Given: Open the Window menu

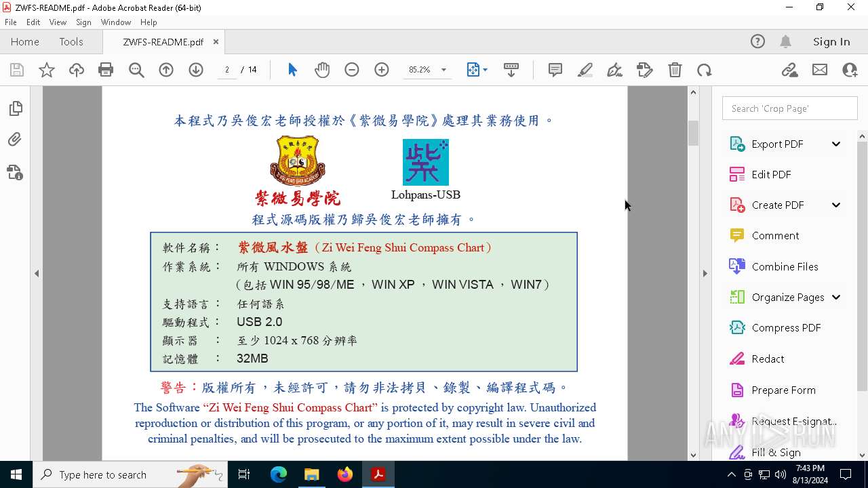Looking at the screenshot, I should (x=116, y=22).
